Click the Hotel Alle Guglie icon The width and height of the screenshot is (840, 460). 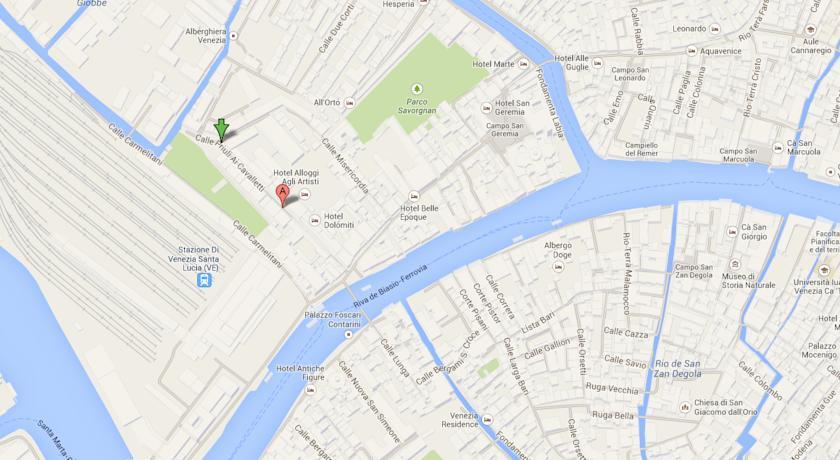(598, 63)
